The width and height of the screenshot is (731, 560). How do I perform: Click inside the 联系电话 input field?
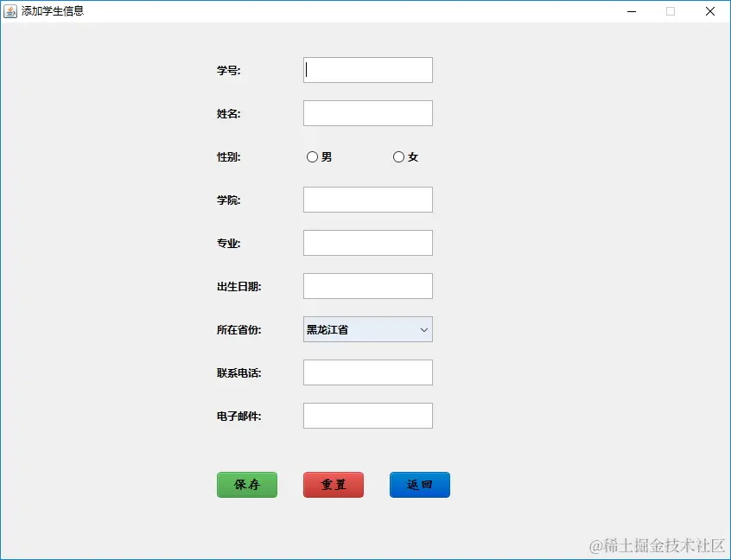[x=367, y=372]
